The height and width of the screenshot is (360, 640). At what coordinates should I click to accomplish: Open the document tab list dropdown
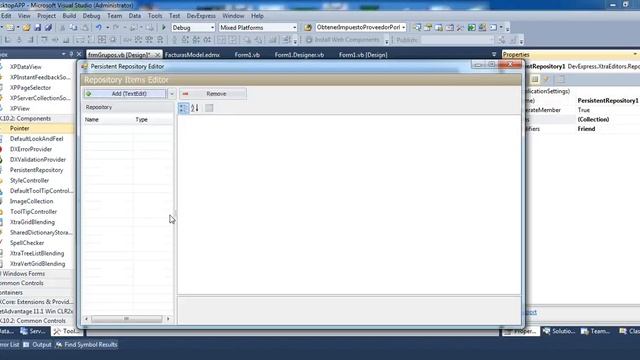[x=494, y=54]
